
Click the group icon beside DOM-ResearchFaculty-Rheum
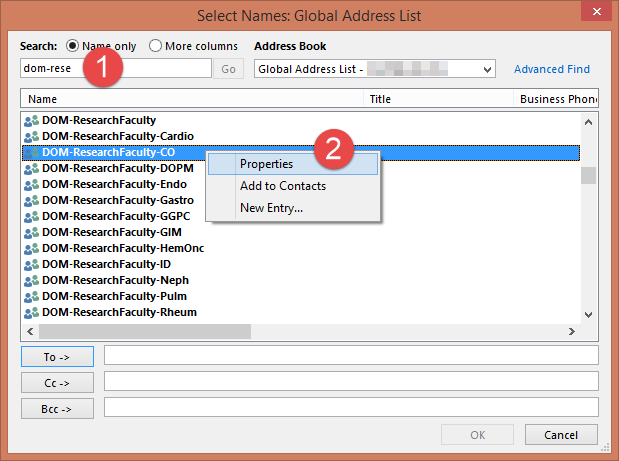point(31,312)
